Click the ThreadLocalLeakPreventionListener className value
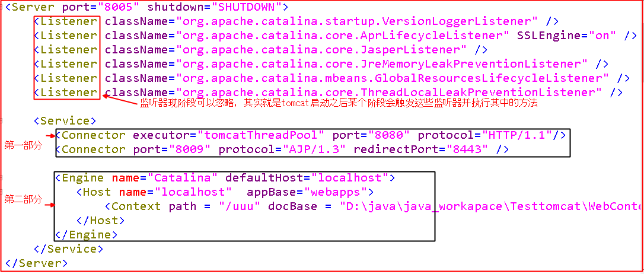 pos(389,91)
